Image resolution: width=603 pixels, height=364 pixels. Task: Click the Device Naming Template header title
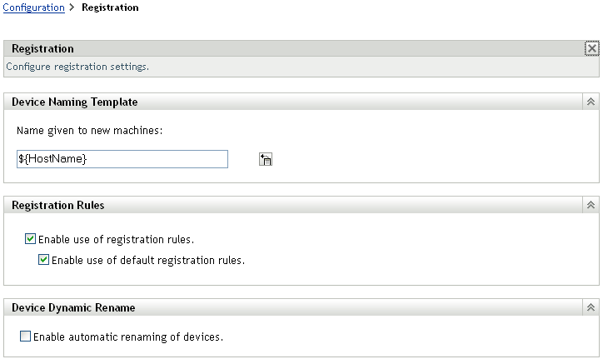[x=75, y=102]
